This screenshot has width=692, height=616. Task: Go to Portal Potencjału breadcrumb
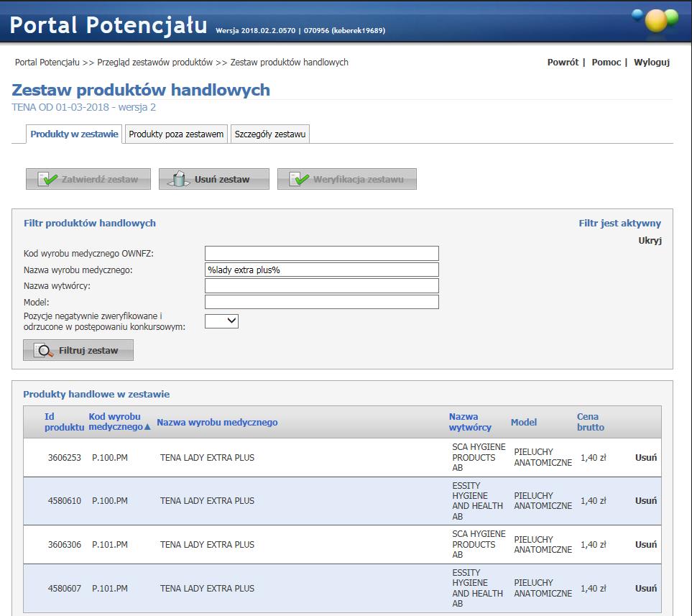[47, 63]
